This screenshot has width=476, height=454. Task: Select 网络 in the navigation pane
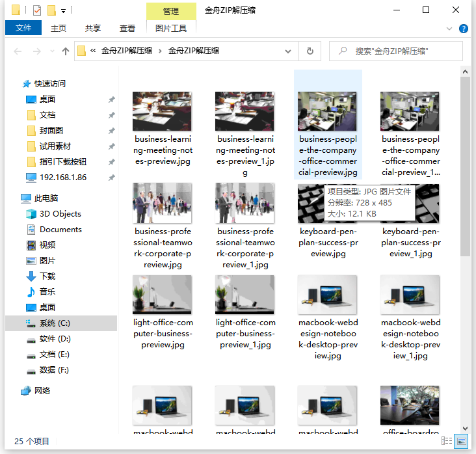42,390
